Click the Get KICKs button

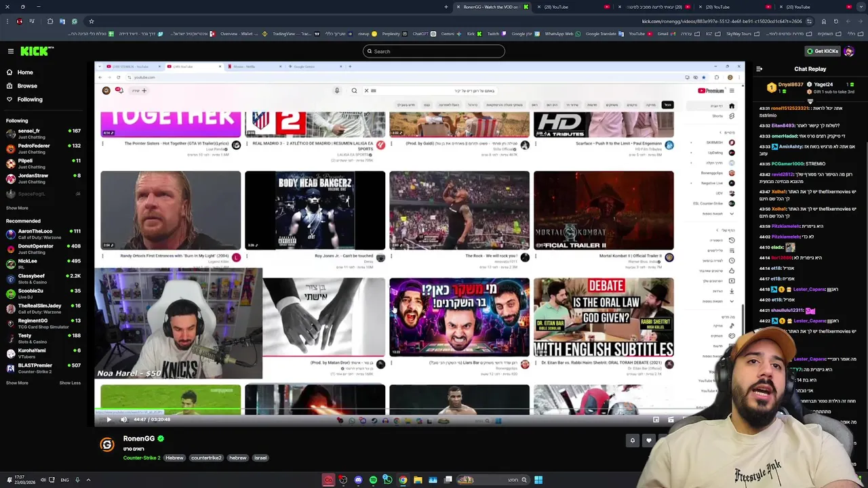coord(822,51)
